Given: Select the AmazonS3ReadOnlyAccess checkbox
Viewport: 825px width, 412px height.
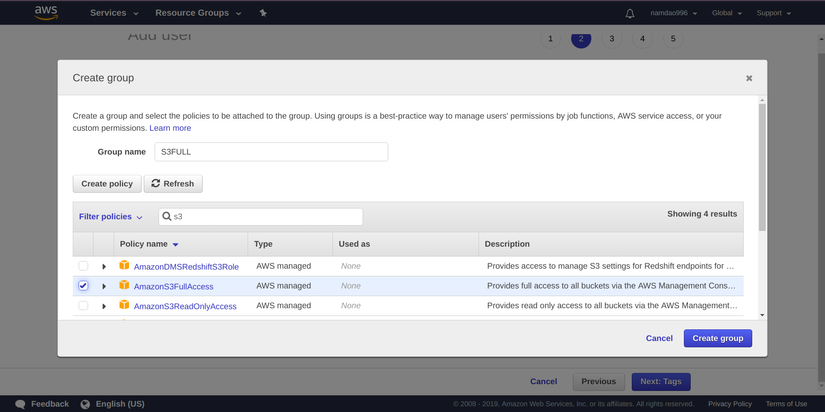Looking at the screenshot, I should [83, 305].
